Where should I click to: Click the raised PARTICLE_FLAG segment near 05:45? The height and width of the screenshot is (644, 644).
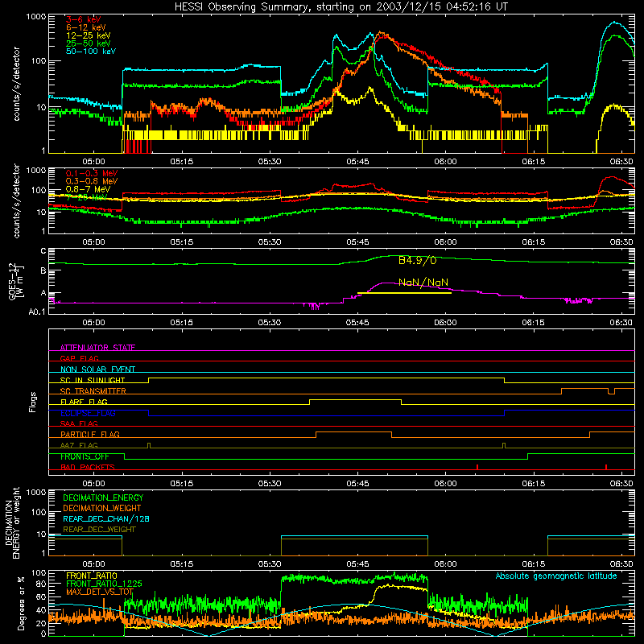(353, 432)
